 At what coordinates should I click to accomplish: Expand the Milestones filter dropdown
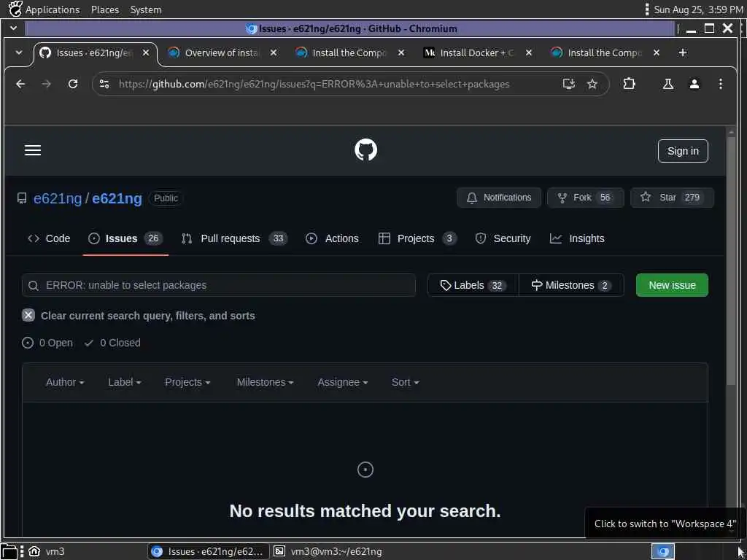(265, 382)
